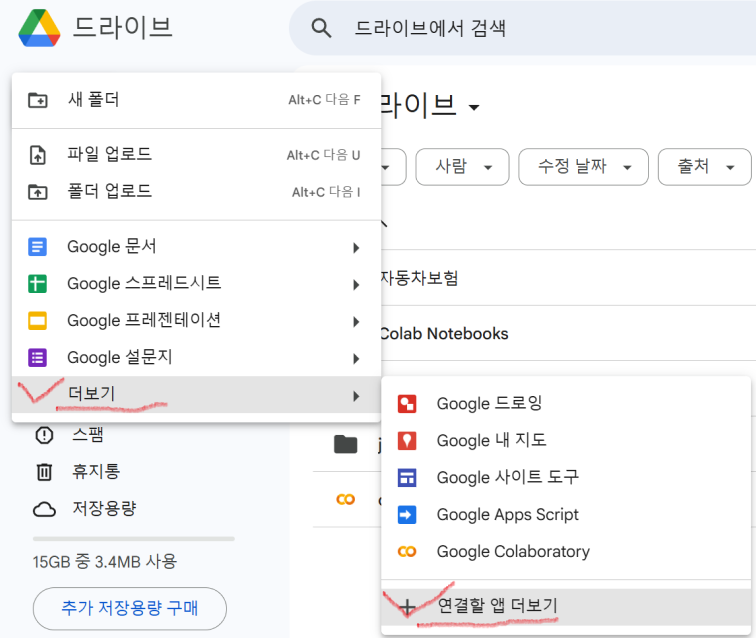
Task: Click the 드라이브에서 검색 search field
Action: (x=522, y=28)
